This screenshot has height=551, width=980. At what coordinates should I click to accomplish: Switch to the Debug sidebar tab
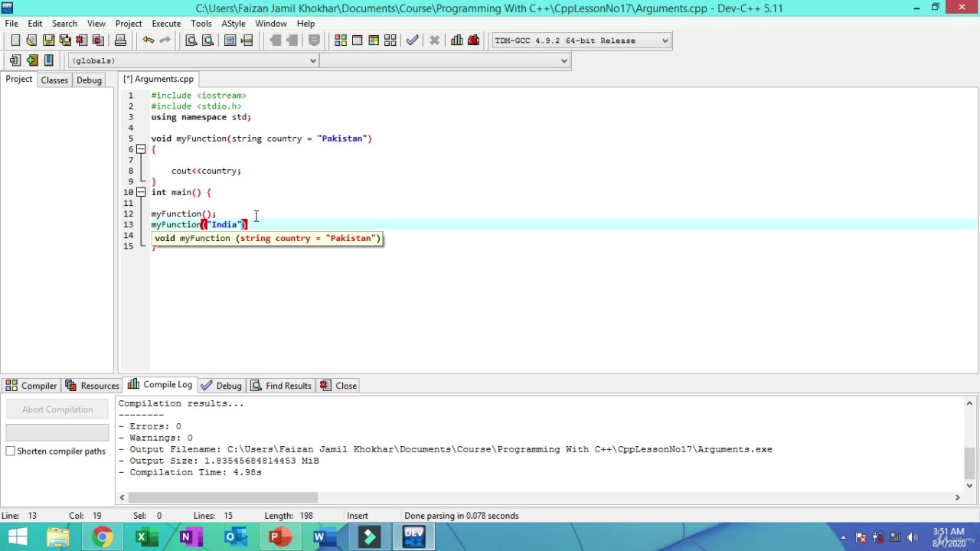point(89,80)
